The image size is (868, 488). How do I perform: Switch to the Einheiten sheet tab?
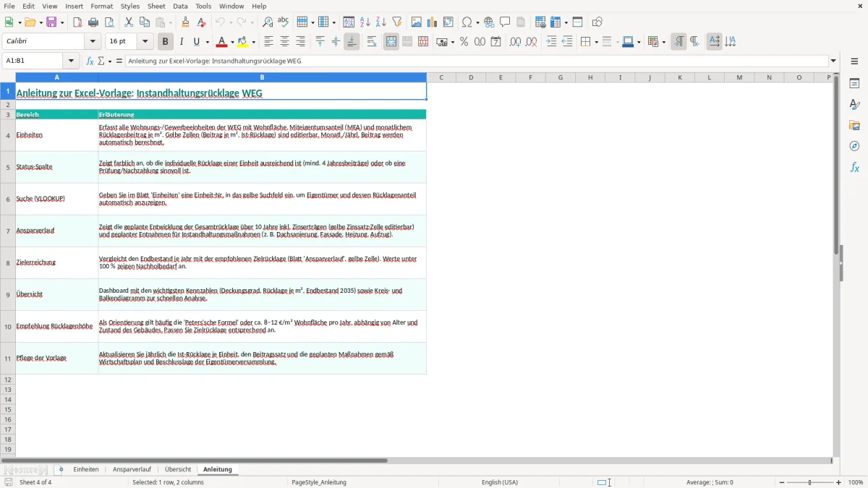pos(86,469)
